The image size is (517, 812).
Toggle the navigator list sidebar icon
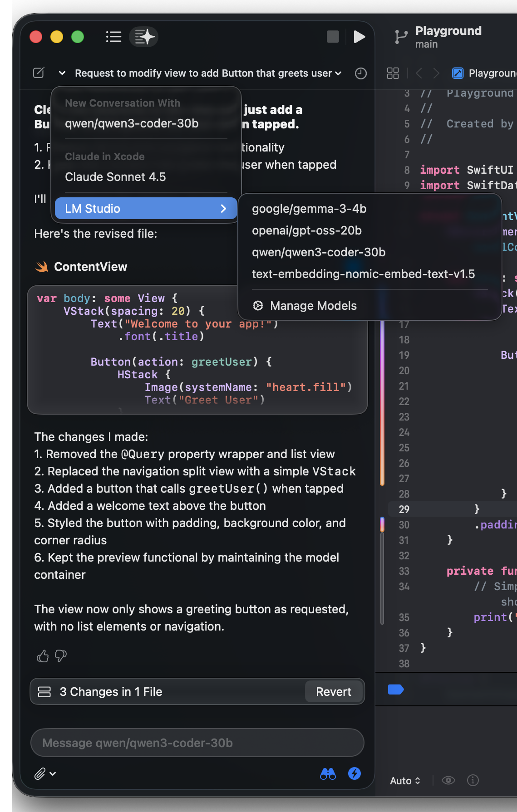[x=113, y=37]
